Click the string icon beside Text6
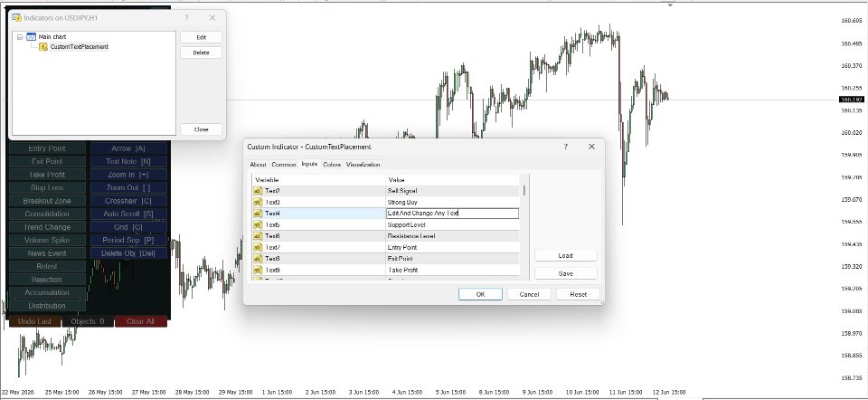Image resolution: width=868 pixels, height=400 pixels. coord(258,236)
